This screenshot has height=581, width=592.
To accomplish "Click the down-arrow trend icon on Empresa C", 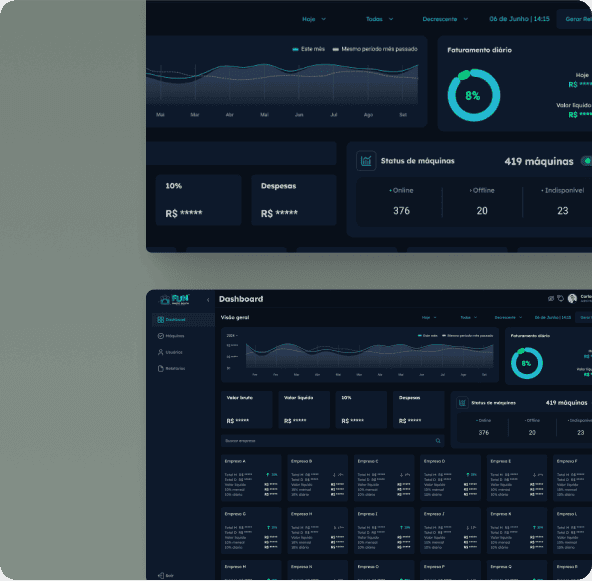I will pyautogui.click(x=401, y=475).
